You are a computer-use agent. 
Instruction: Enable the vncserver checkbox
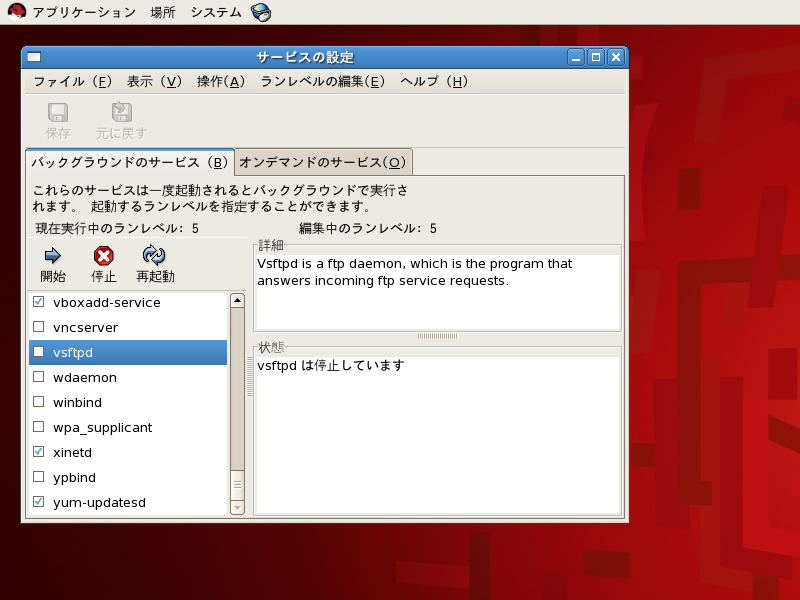coord(38,327)
